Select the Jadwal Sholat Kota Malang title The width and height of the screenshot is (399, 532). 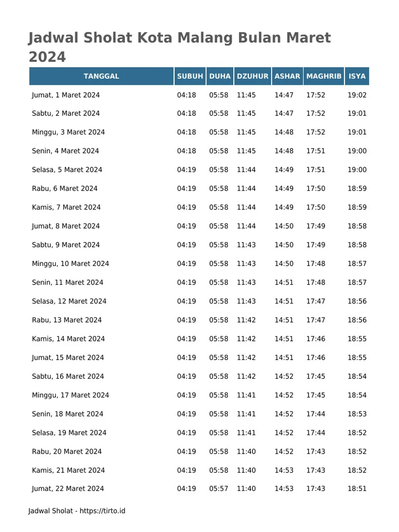click(179, 47)
